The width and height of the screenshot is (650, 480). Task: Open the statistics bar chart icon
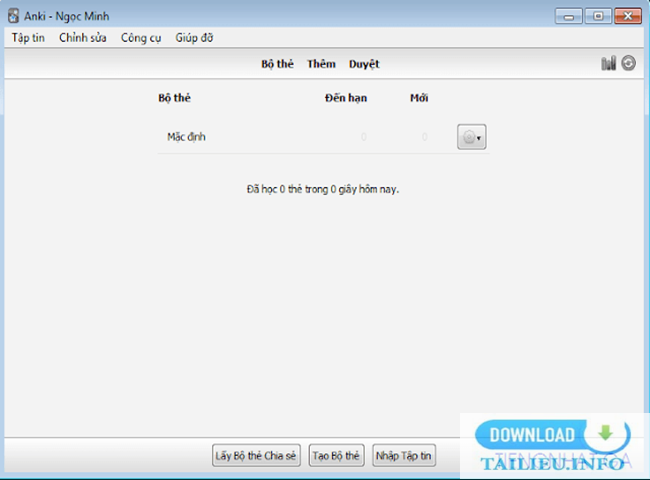coord(608,63)
